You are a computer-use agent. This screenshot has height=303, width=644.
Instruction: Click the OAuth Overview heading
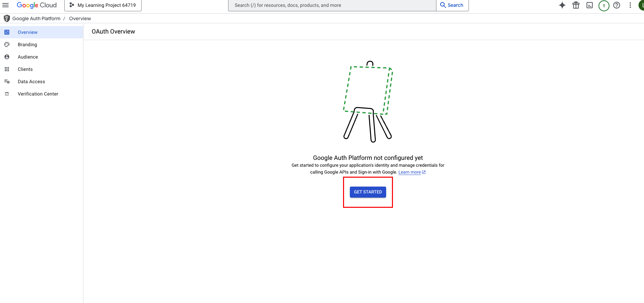113,31
